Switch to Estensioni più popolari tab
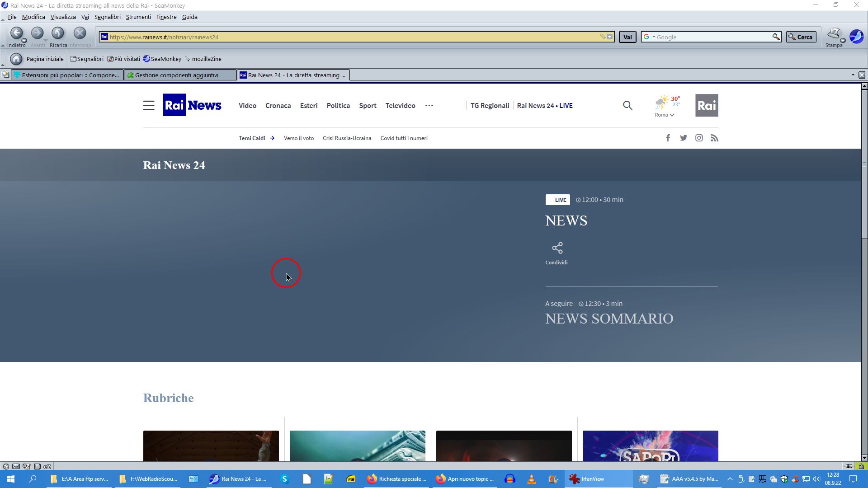Screen dimensions: 868x488 coord(67,75)
